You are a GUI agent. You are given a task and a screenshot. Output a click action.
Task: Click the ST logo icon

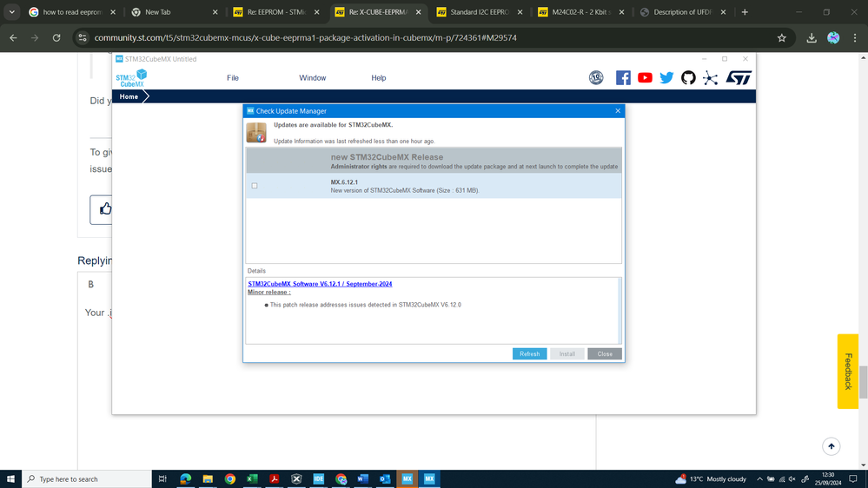[x=739, y=78]
